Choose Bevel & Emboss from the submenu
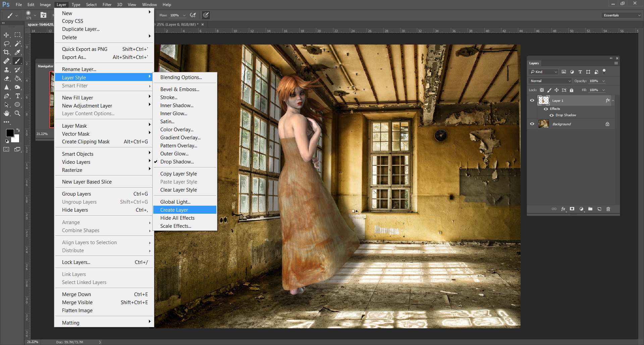This screenshot has height=345, width=644. coord(180,89)
